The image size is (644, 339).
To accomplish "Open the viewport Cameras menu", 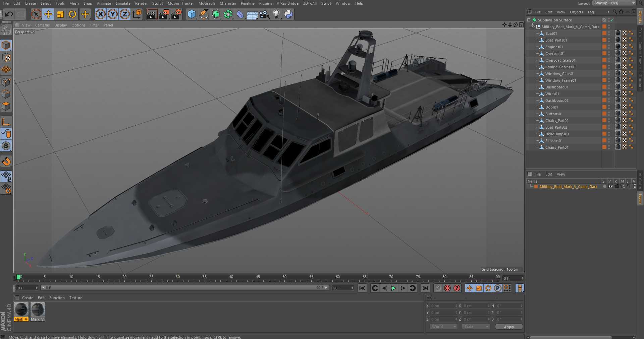I will (x=42, y=25).
